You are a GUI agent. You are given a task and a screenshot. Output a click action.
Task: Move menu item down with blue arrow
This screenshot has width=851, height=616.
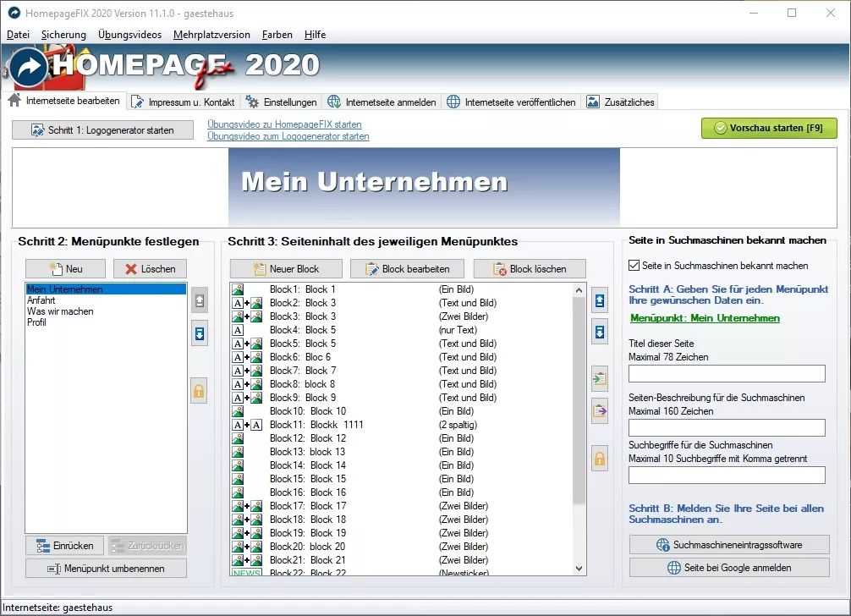pyautogui.click(x=199, y=333)
